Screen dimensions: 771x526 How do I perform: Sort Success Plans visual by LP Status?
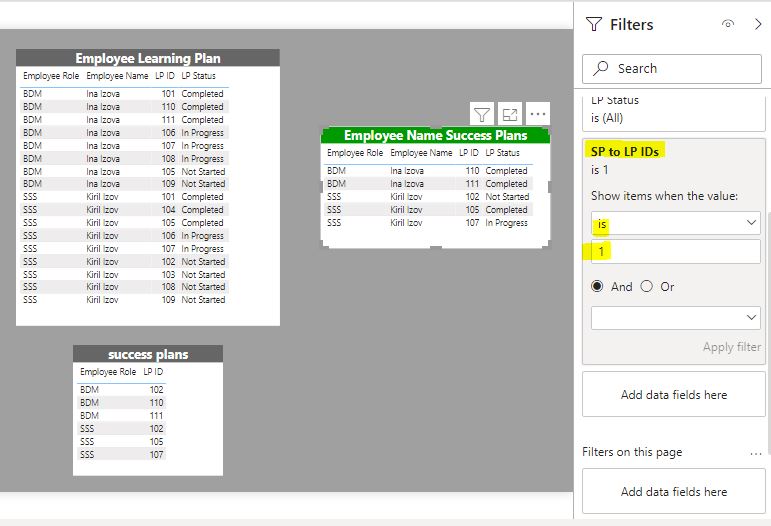click(x=503, y=153)
